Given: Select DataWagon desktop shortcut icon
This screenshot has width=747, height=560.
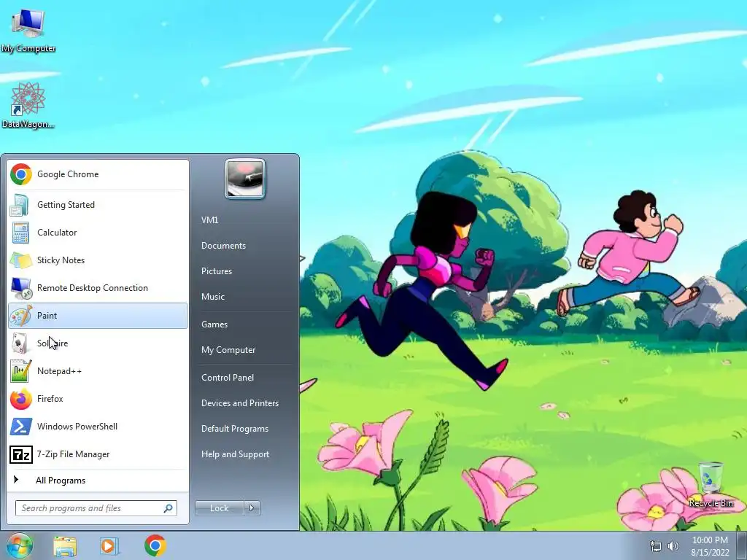Looking at the screenshot, I should click(28, 99).
